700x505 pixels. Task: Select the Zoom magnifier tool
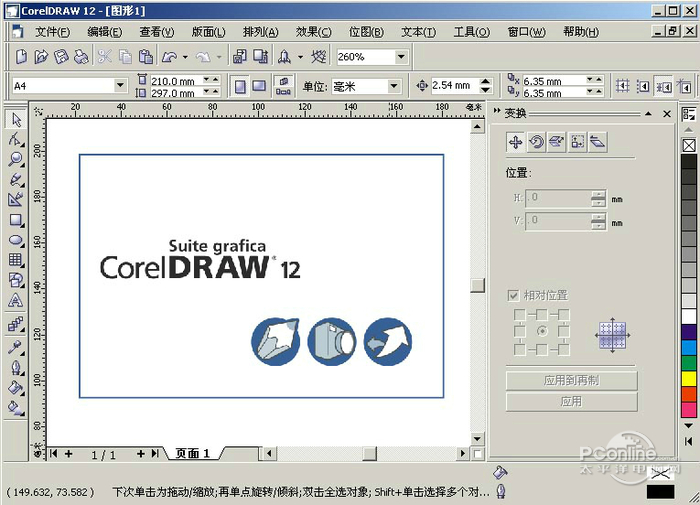(16, 159)
